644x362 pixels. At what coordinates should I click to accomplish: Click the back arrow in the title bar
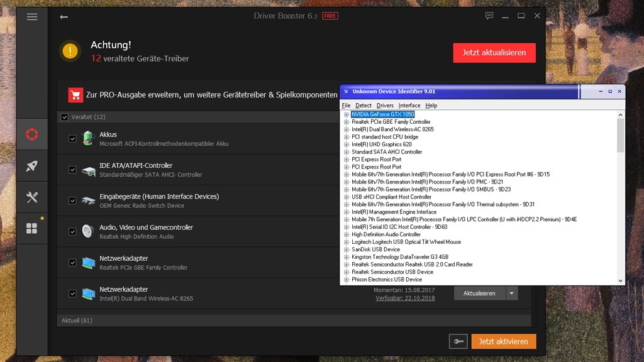click(63, 17)
